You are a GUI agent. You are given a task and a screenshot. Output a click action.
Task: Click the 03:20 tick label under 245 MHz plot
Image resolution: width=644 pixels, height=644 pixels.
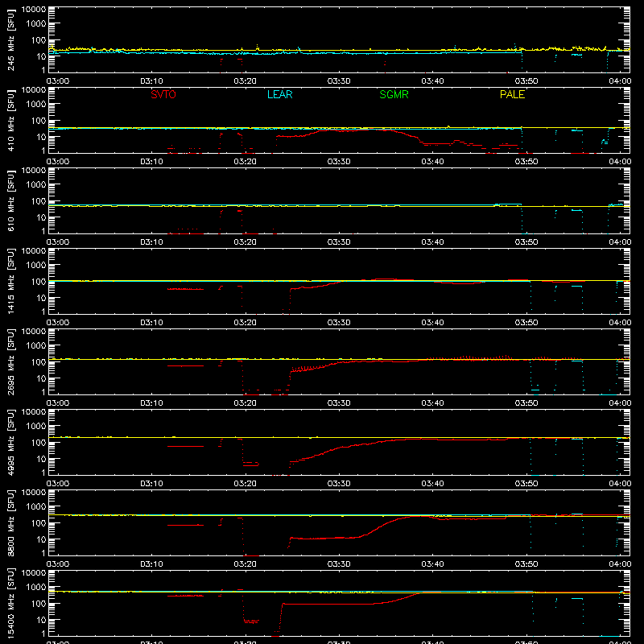[x=246, y=81]
